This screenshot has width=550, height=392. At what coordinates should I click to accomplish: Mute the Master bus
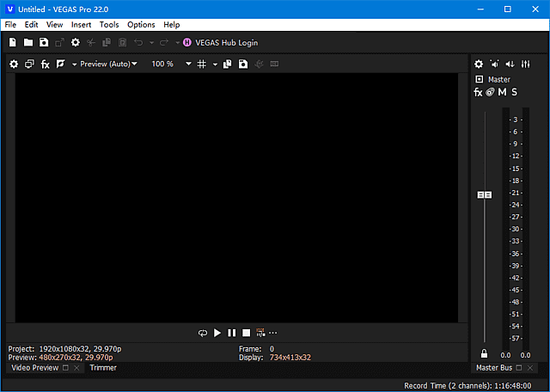(502, 92)
